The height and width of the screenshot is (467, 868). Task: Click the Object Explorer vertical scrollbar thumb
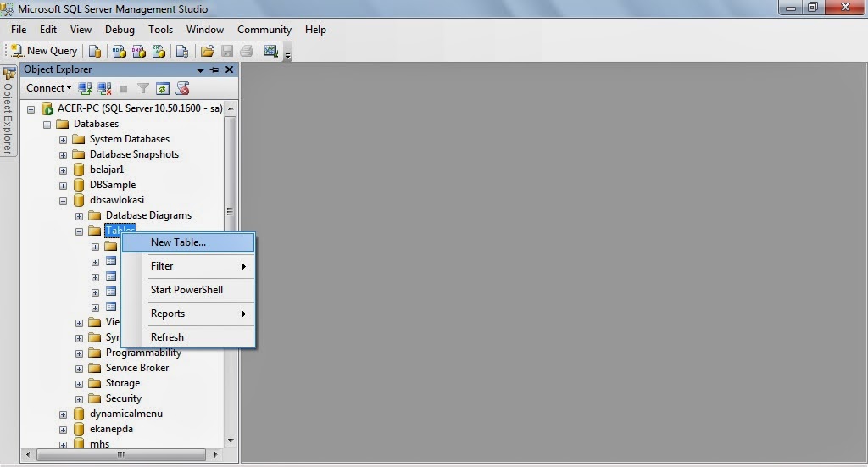pos(230,212)
